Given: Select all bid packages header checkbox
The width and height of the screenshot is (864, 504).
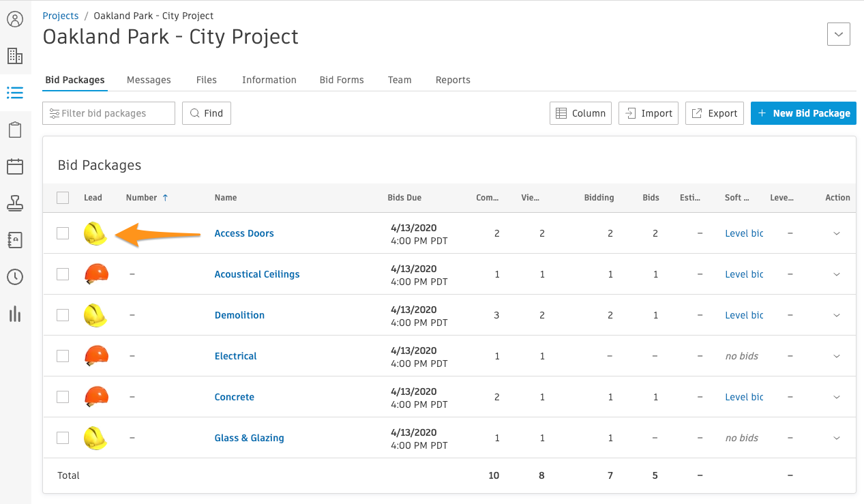Looking at the screenshot, I should 63,198.
